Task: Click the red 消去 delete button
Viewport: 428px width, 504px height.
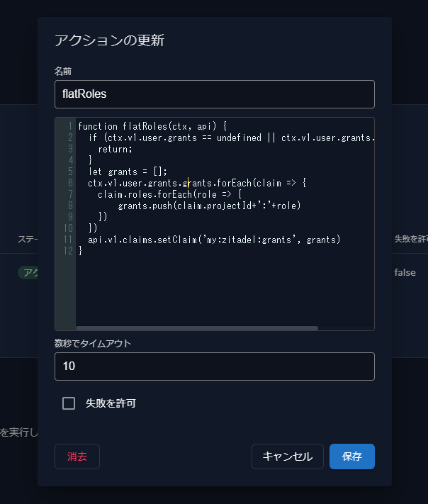Action: 77,457
